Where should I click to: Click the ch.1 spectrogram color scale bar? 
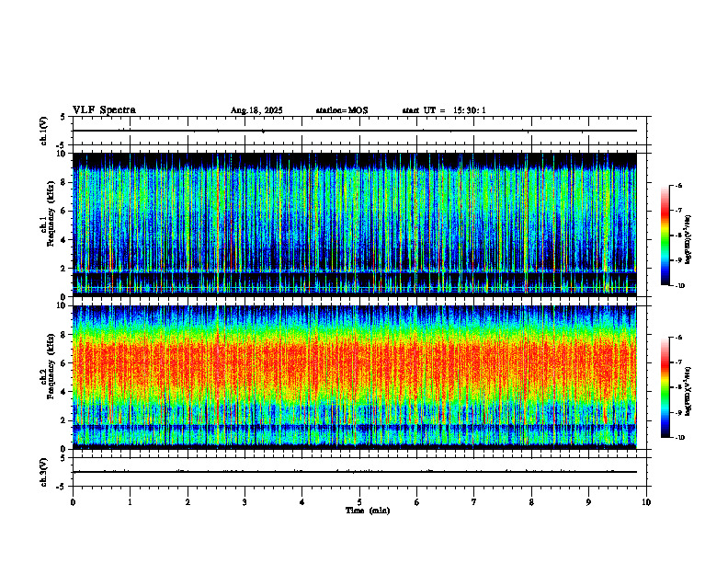pyautogui.click(x=665, y=236)
